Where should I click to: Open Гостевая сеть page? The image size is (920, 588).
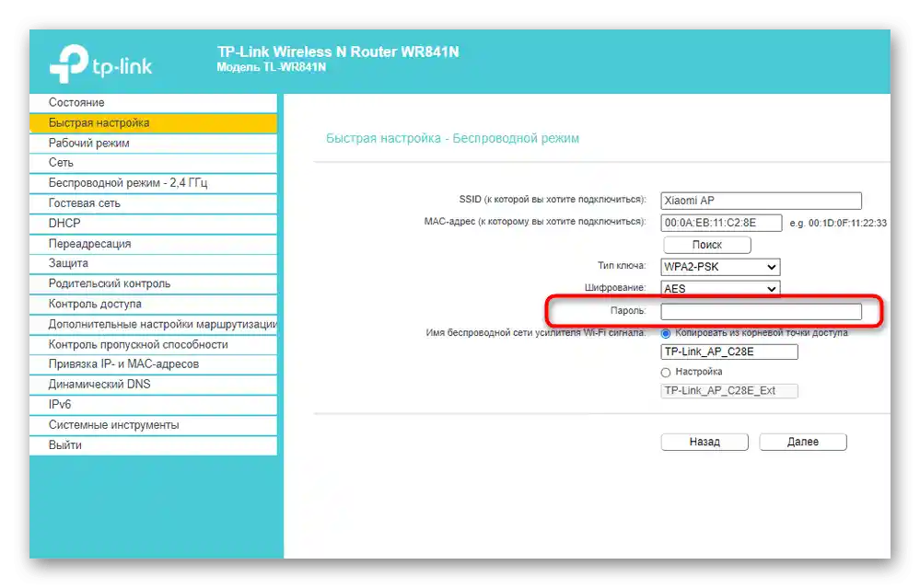click(x=153, y=203)
